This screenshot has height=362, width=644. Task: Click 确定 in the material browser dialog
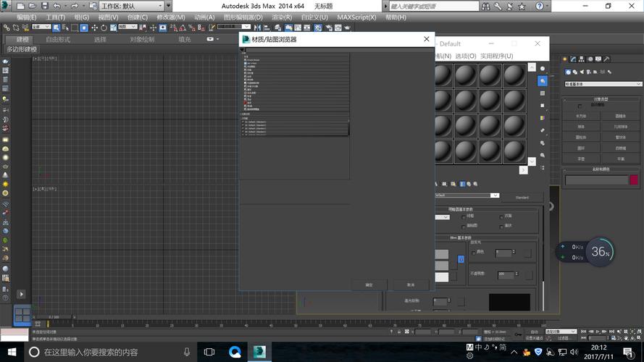coord(369,285)
